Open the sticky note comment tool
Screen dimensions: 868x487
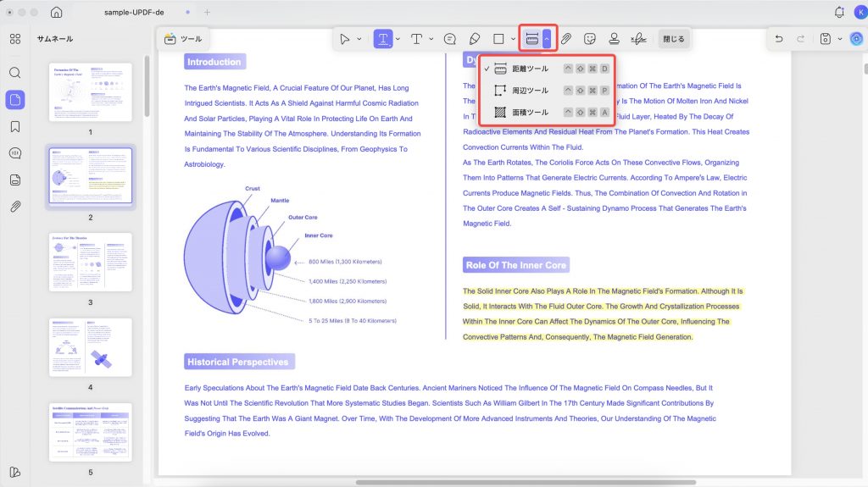(450, 39)
